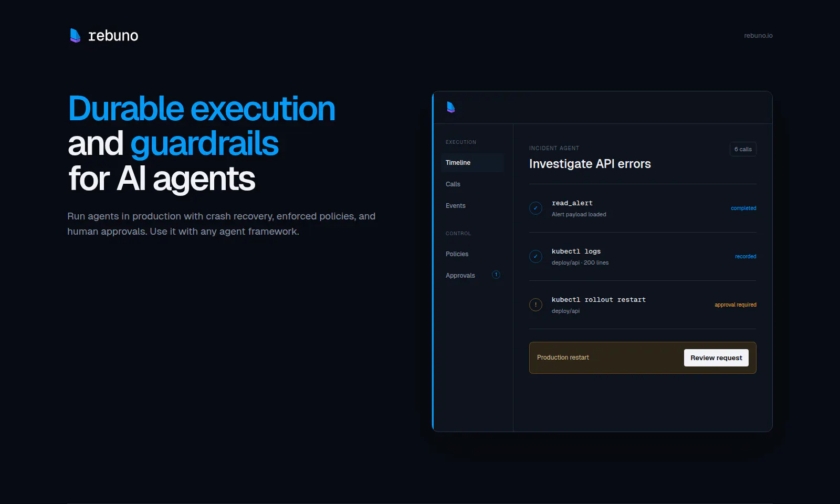The height and width of the screenshot is (504, 840).
Task: Click the 'recorded' status label
Action: [745, 257]
